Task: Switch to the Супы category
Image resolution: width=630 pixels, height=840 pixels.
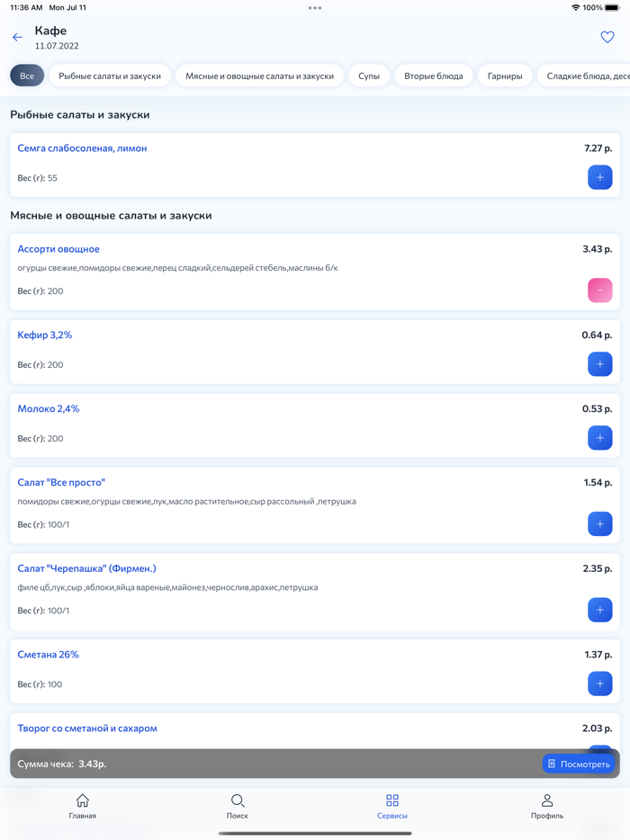Action: (369, 76)
